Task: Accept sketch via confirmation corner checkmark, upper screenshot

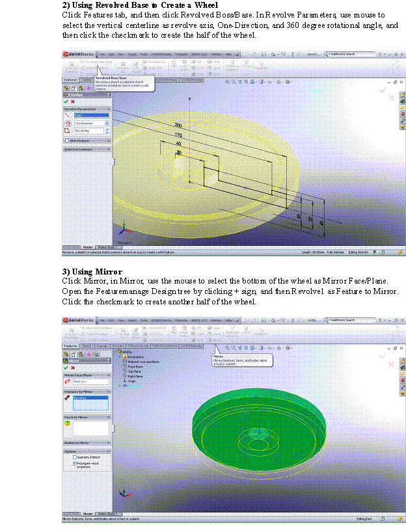Action: (x=383, y=90)
